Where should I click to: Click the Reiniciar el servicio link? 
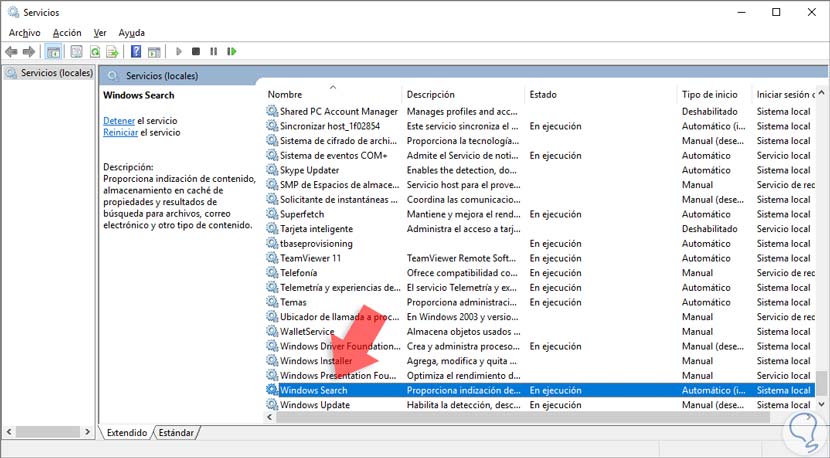point(121,132)
